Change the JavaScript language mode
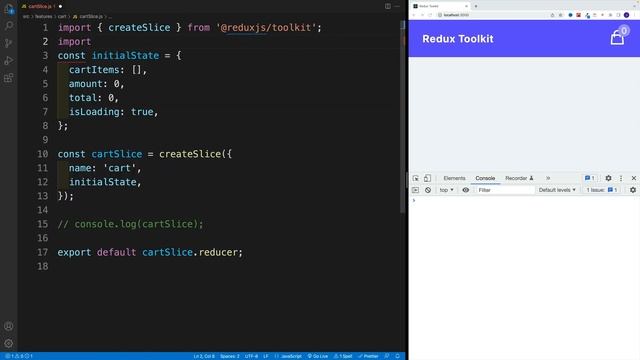 click(x=288, y=356)
